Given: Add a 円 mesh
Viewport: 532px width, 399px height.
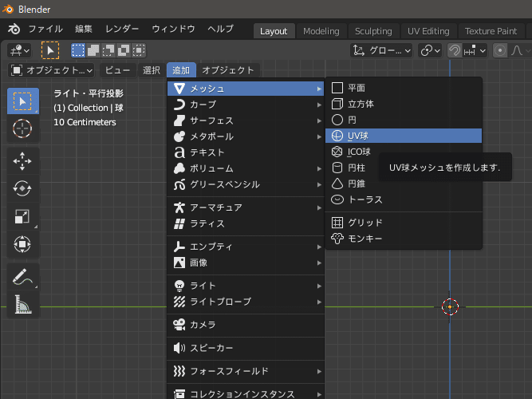Looking at the screenshot, I should pos(404,120).
